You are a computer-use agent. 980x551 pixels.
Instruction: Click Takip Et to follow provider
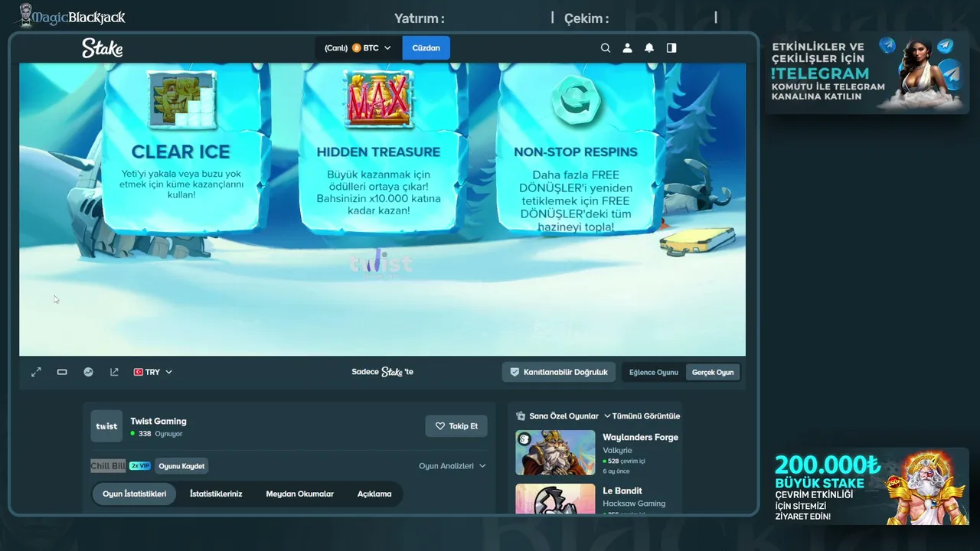click(456, 426)
